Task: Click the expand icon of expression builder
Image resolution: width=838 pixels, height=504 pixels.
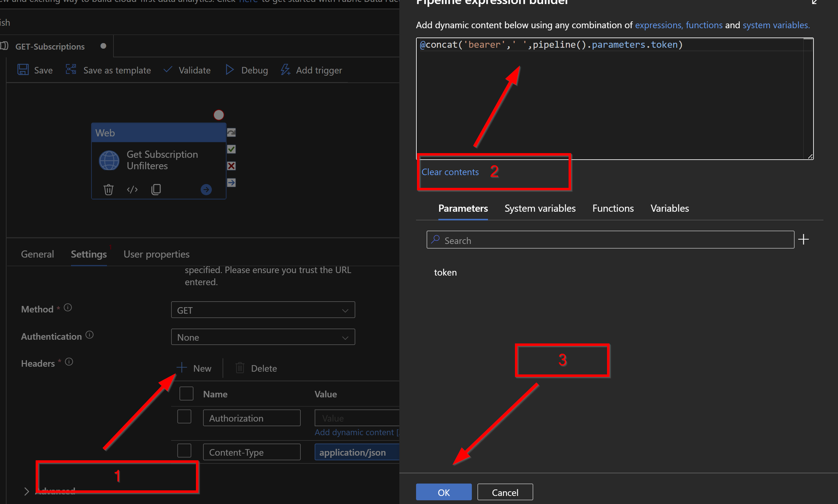Action: pos(814,2)
